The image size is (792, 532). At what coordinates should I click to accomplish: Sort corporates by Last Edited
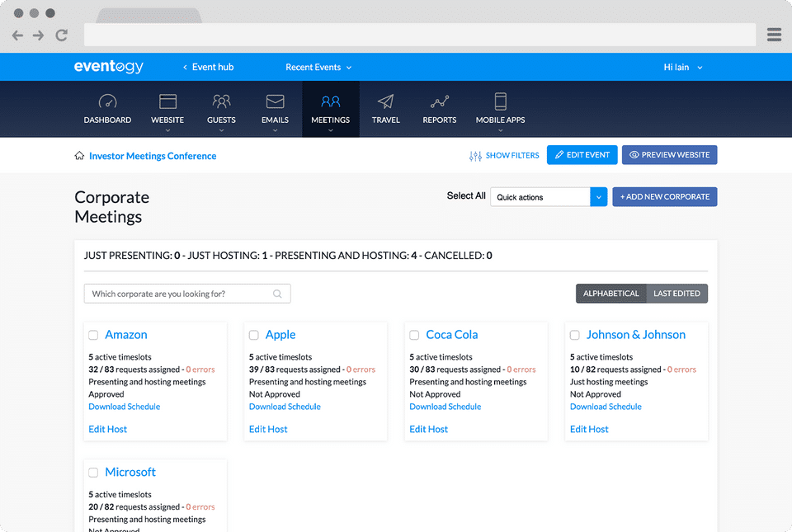[x=676, y=294]
